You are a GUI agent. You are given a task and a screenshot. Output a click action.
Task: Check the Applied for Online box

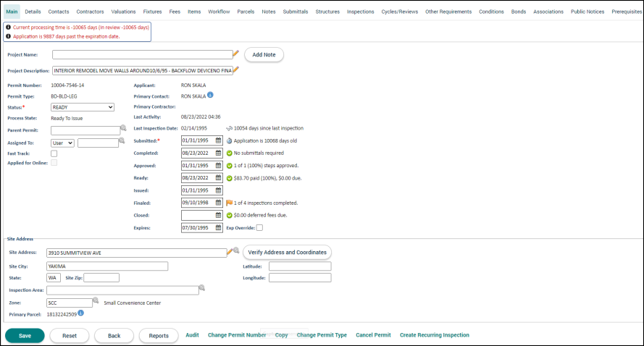pos(54,164)
